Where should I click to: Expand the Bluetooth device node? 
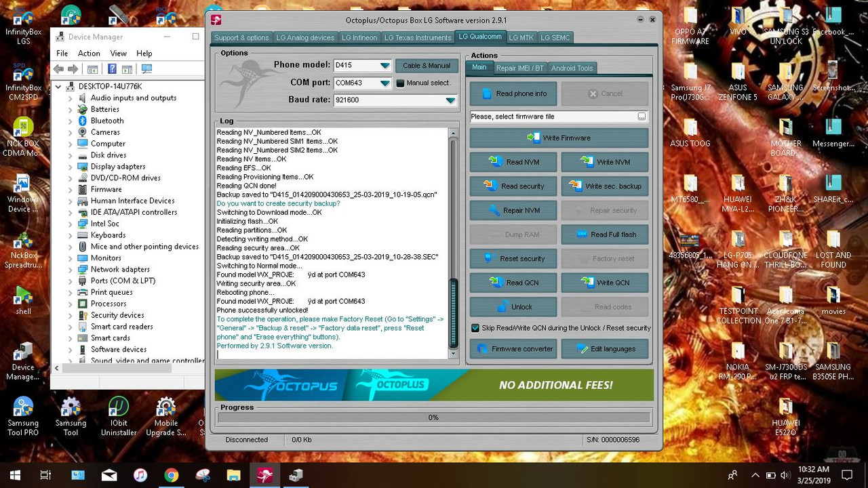[70, 121]
